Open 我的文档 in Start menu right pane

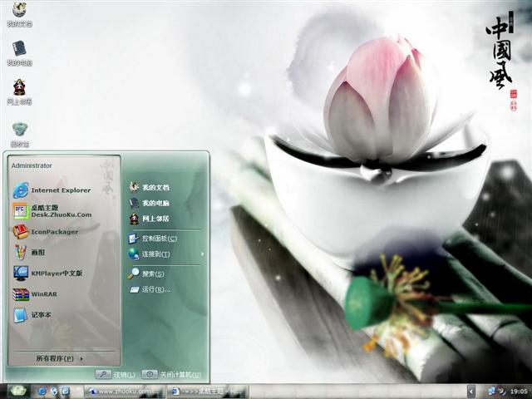pos(155,188)
